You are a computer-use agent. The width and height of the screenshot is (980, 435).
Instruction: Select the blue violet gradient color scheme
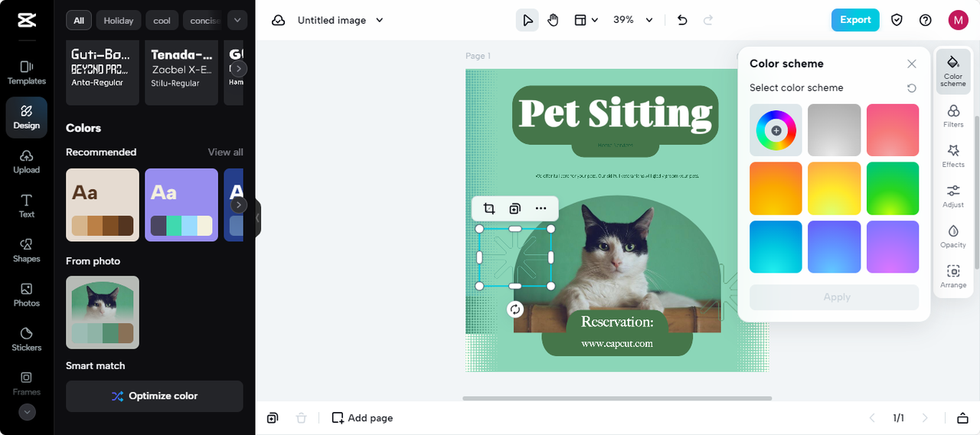point(835,247)
